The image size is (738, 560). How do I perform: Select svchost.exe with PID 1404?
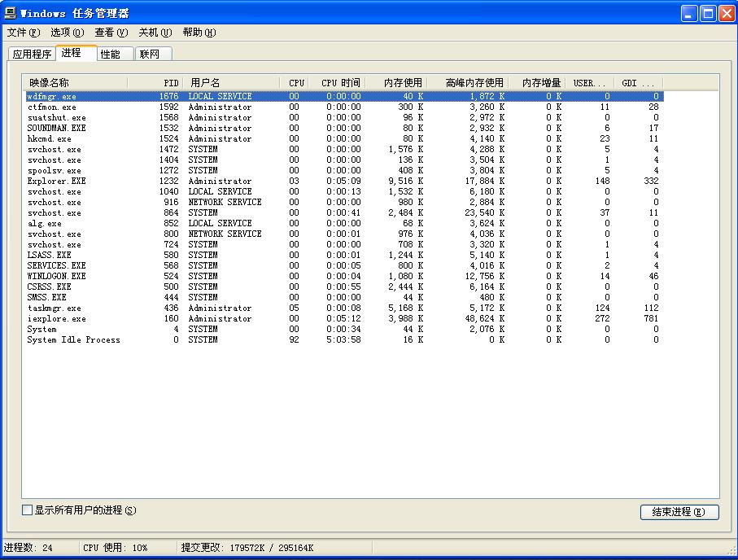click(344, 160)
